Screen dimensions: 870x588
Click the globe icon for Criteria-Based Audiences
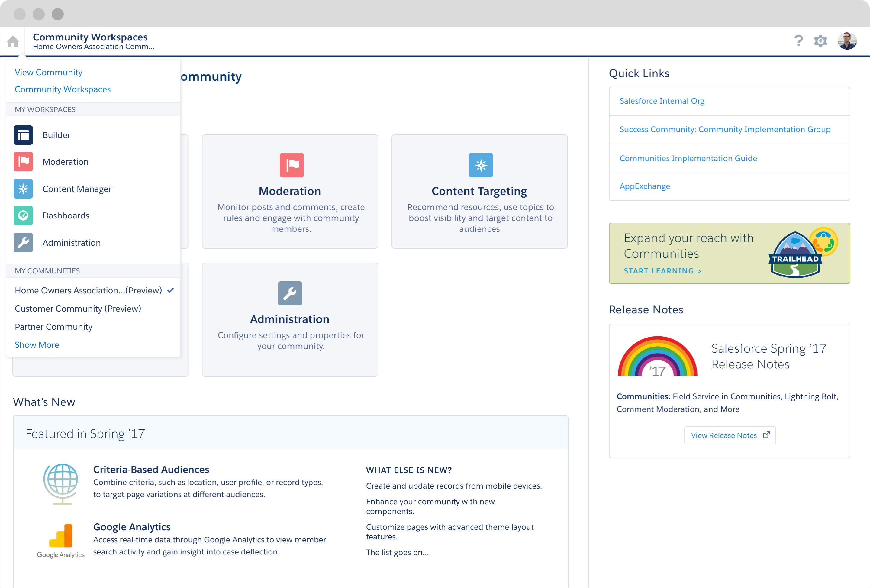(x=61, y=484)
